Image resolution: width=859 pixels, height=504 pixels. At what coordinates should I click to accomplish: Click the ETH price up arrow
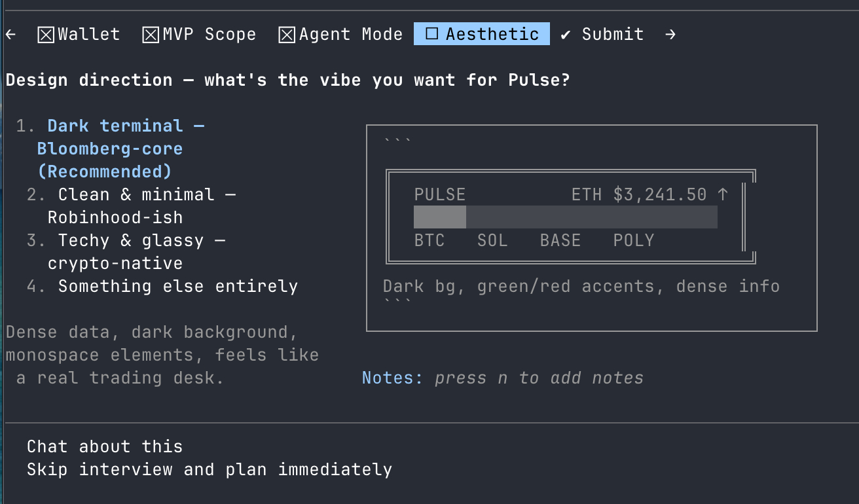[x=723, y=194]
